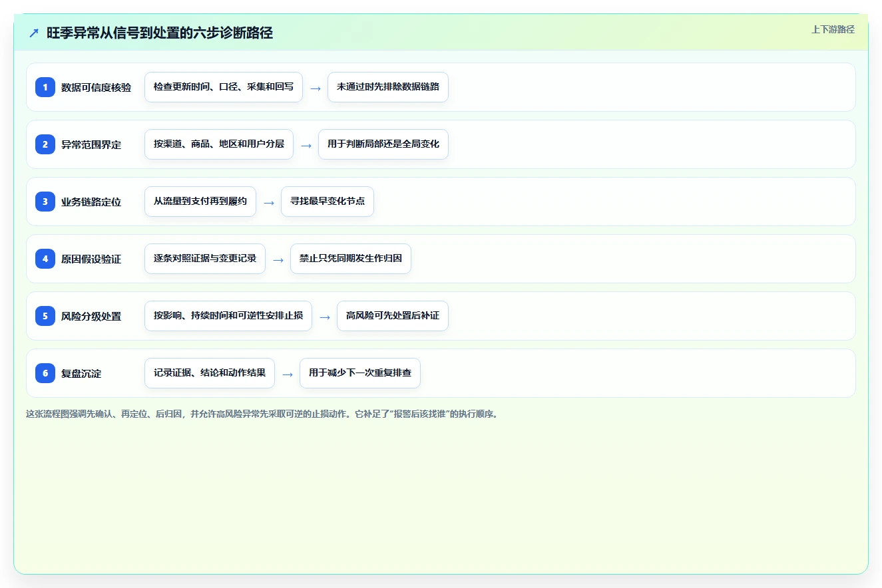Screen dimensions: 882x588
Task: Click the 数据可信度核验 step label
Action: (x=96, y=87)
